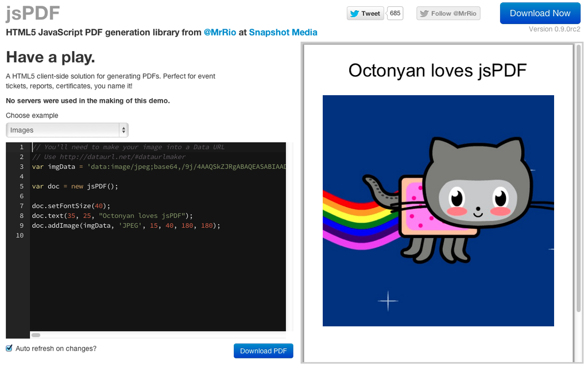
Task: Click the Download Now button
Action: point(540,13)
